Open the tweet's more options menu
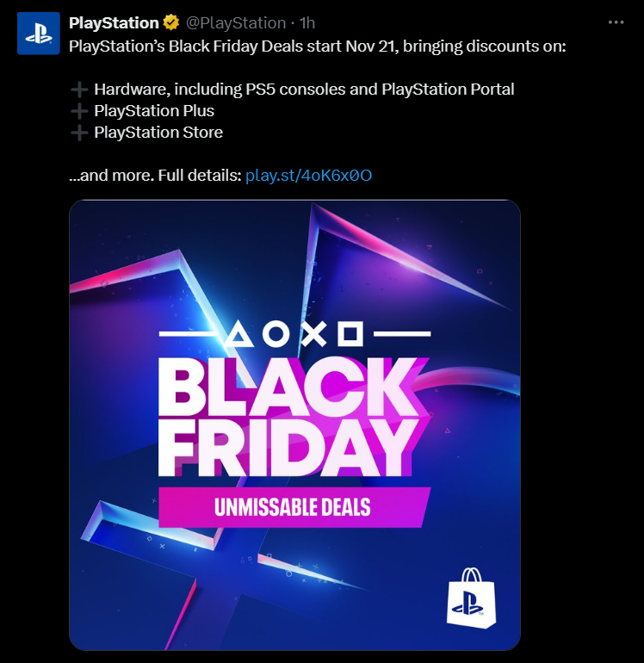The width and height of the screenshot is (644, 663). 615,22
